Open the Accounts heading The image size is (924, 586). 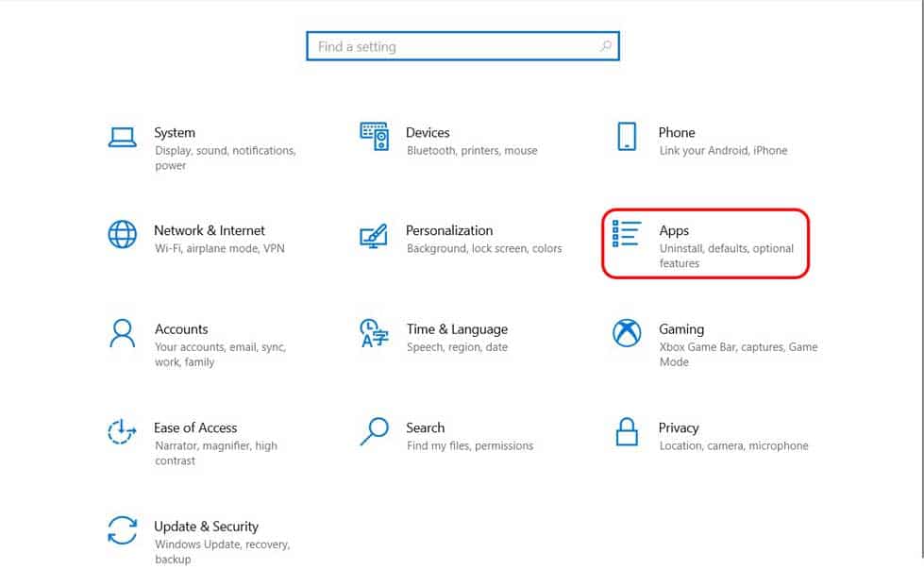click(181, 329)
